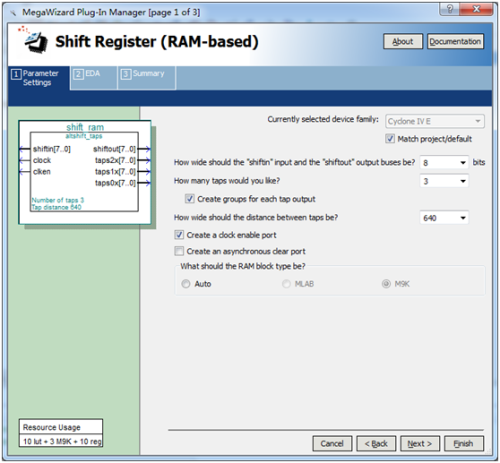500x463 pixels.
Task: Click shiftout[7..0] port label in diagram
Action: (x=114, y=149)
